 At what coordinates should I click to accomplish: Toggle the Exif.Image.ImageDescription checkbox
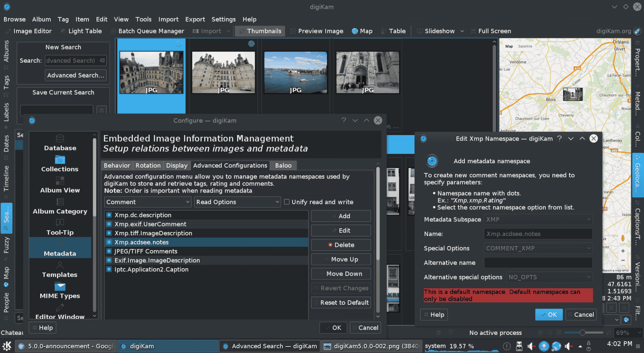109,260
